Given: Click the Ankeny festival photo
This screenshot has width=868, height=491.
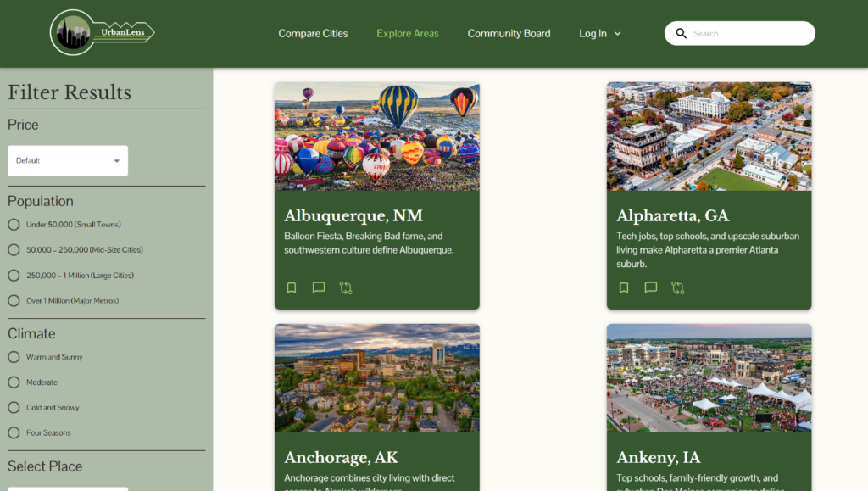Looking at the screenshot, I should tap(709, 378).
